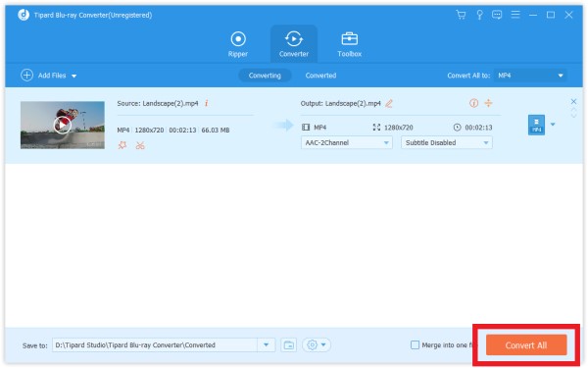Screen dimensions: 588x368
Task: Click the register key icon
Action: point(479,15)
